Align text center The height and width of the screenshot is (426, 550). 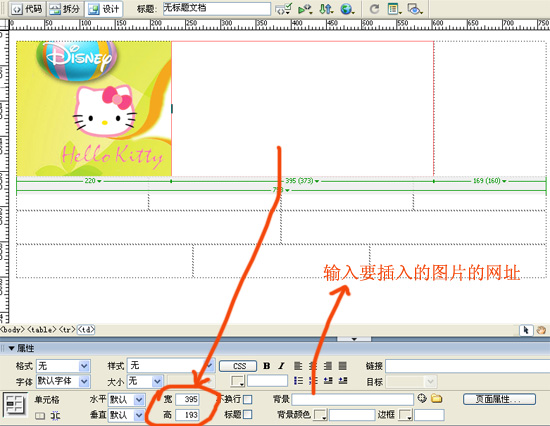(x=313, y=366)
